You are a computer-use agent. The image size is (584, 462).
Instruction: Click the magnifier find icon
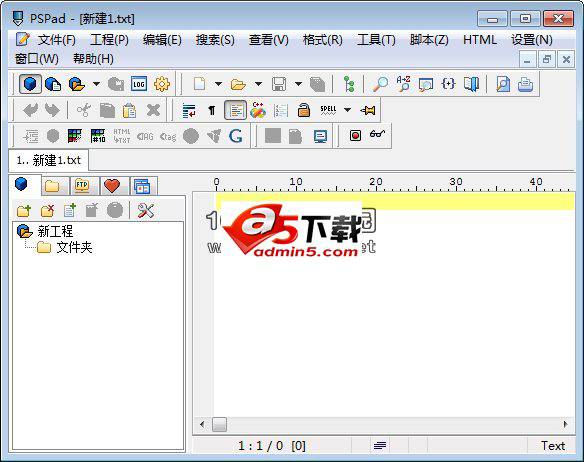pos(380,84)
